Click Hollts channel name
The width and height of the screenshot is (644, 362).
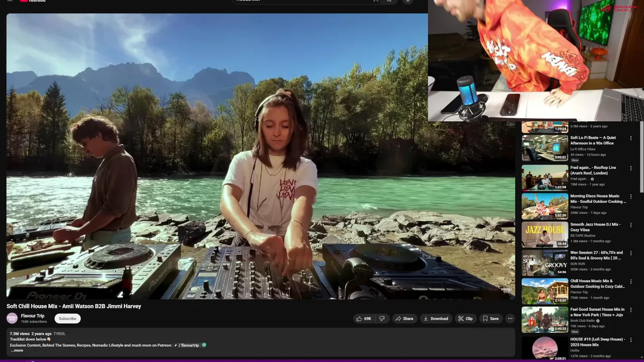pyautogui.click(x=575, y=350)
